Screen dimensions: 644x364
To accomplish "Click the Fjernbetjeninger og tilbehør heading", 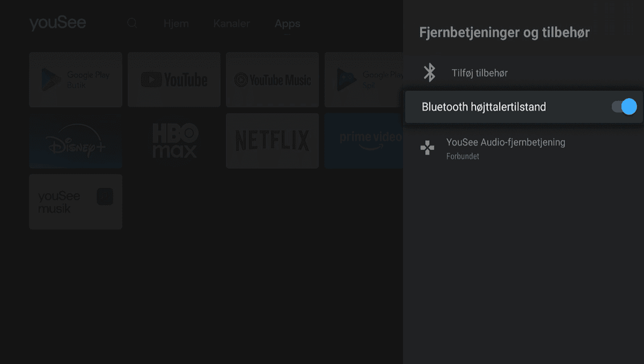I will [x=504, y=33].
